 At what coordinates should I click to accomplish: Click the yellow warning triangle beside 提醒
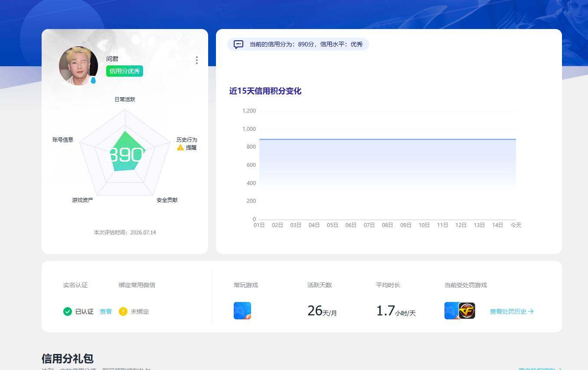coord(180,148)
